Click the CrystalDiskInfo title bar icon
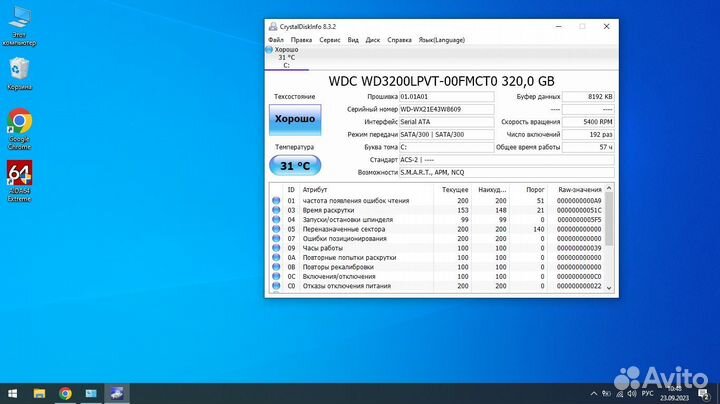The width and height of the screenshot is (720, 404). [x=273, y=27]
